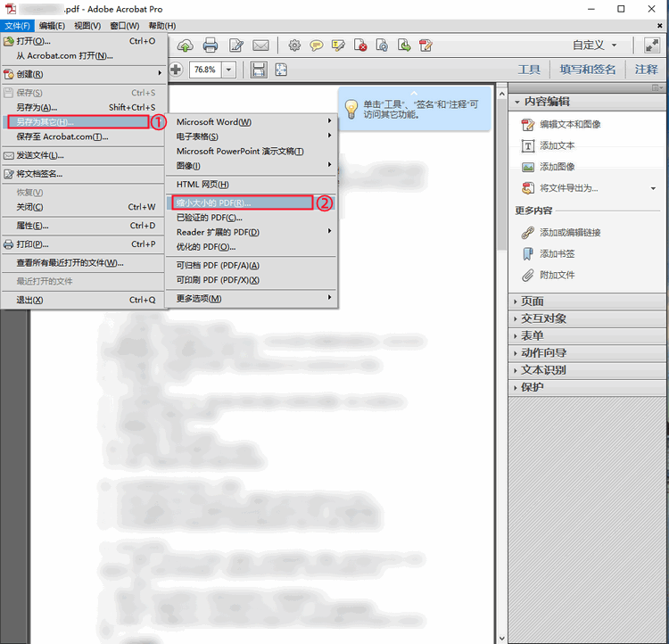Open 更多选项(M) submenu
Image resolution: width=669 pixels, height=644 pixels.
(251, 298)
